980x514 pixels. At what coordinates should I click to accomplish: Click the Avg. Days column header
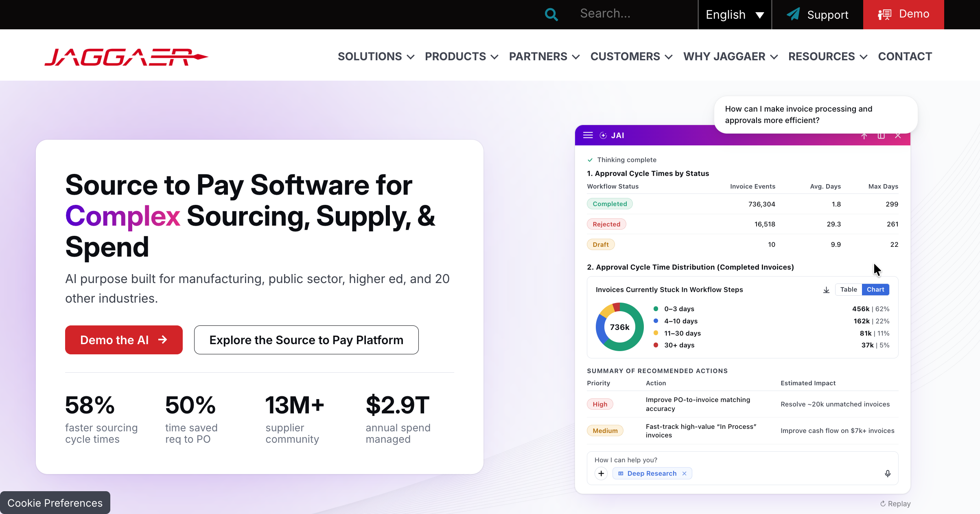(x=825, y=186)
